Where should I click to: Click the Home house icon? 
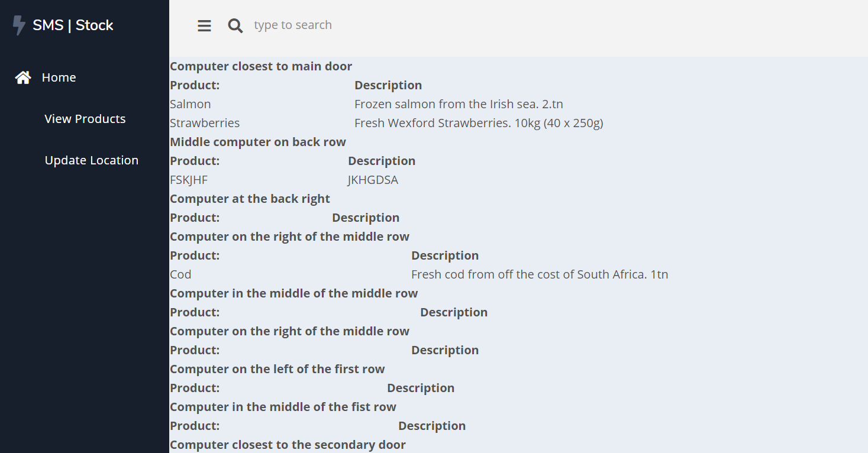(x=23, y=77)
